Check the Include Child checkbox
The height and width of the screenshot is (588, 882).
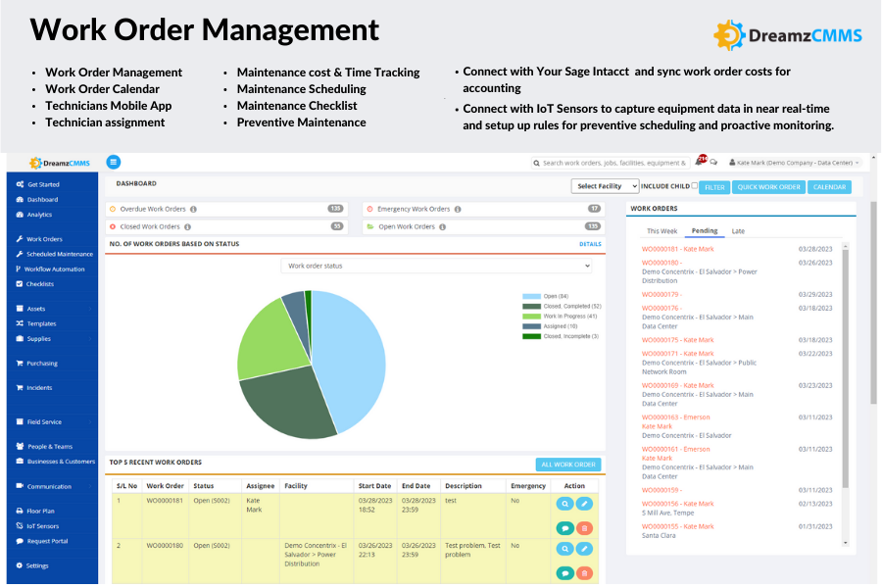[695, 186]
